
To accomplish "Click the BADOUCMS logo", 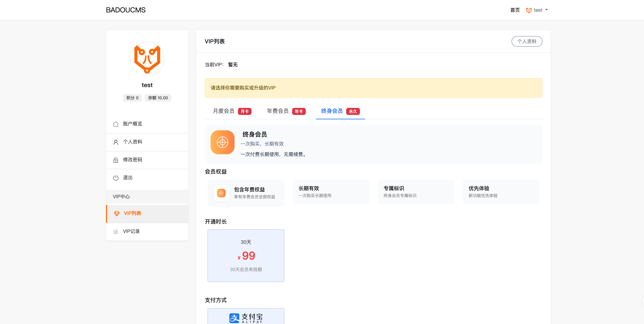I will (126, 10).
